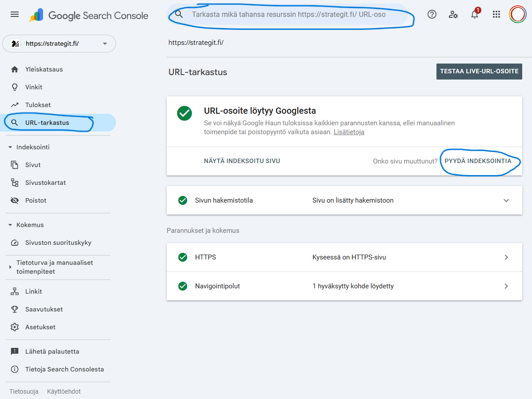Open the Lisätietoja link
This screenshot has height=399, width=532.
(349, 132)
